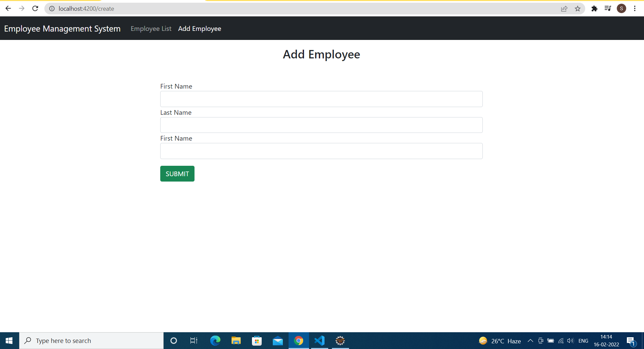Click the site information icon

[x=52, y=9]
